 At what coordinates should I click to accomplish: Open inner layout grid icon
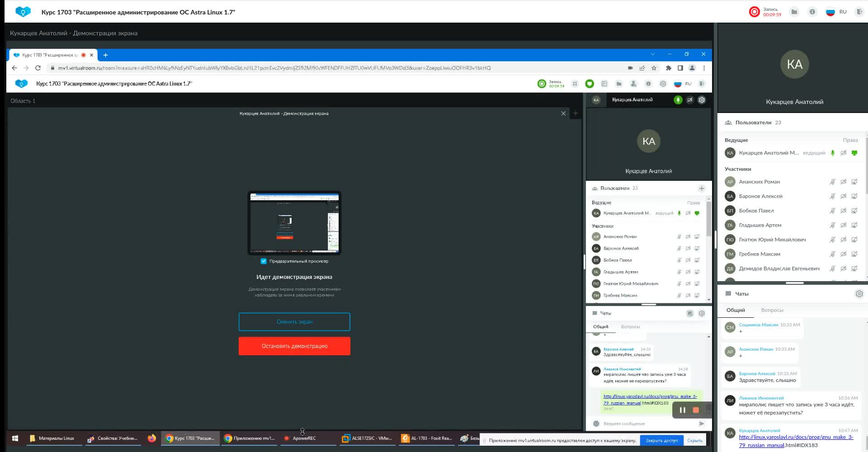[x=575, y=84]
